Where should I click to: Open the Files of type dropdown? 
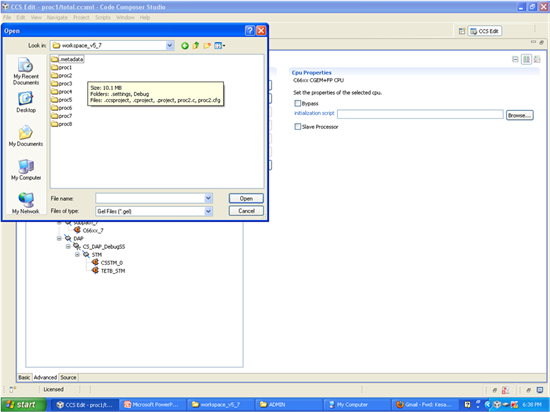[208, 211]
